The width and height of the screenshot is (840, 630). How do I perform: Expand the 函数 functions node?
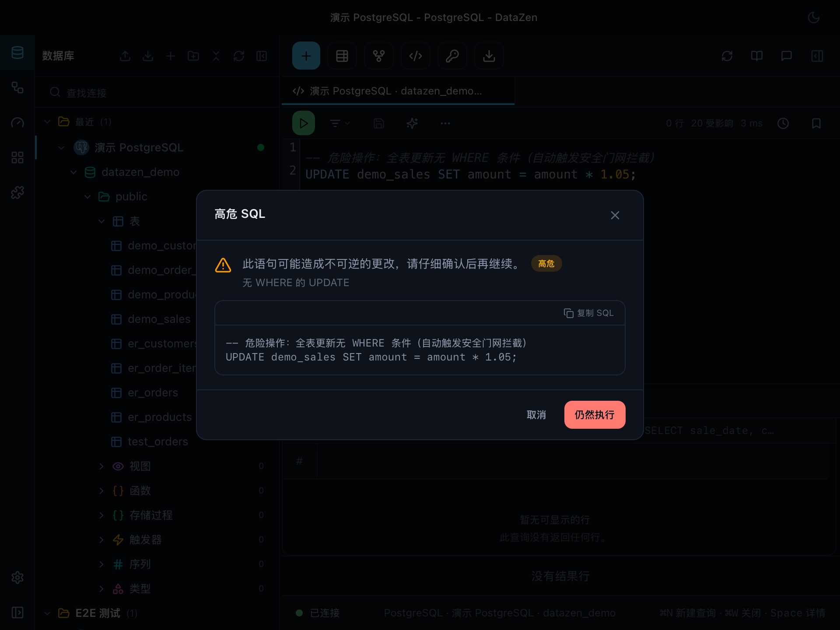point(101,490)
